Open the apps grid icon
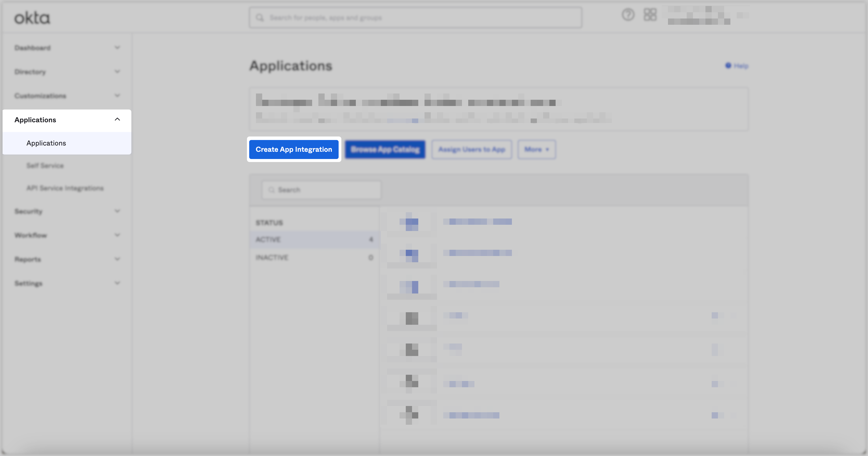 point(650,15)
